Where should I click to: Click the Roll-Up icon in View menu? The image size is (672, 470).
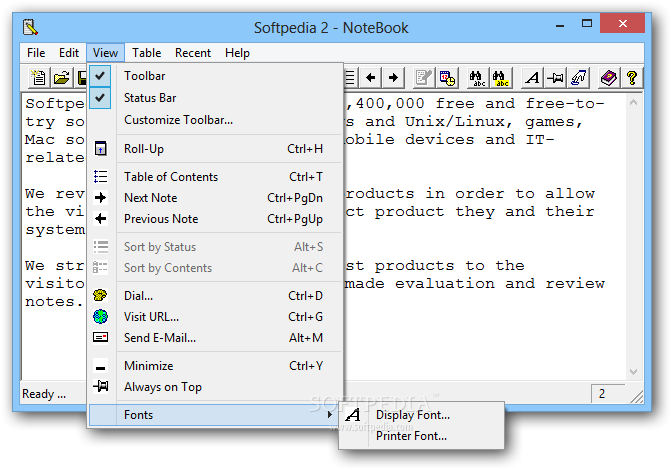[x=100, y=149]
